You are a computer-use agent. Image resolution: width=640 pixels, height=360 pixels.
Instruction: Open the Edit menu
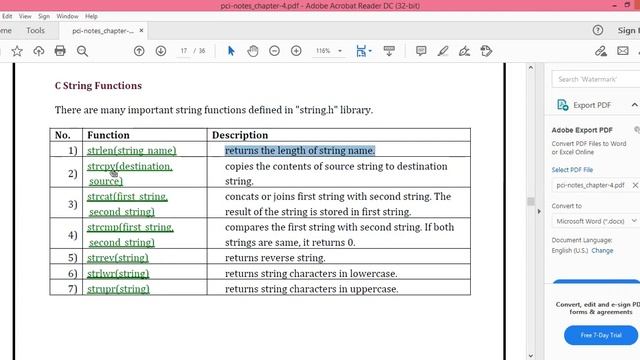[x=7, y=16]
